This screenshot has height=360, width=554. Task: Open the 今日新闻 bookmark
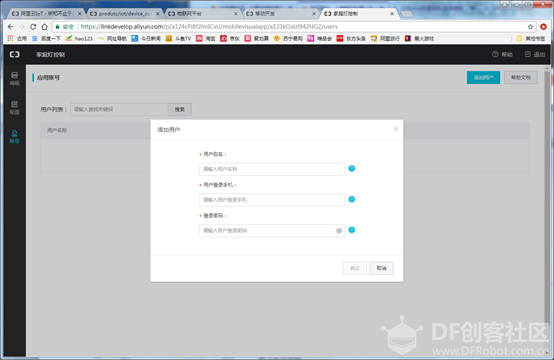[146, 39]
